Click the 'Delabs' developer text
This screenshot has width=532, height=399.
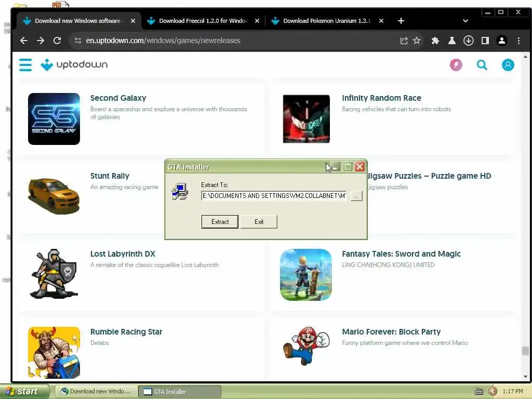coord(99,343)
